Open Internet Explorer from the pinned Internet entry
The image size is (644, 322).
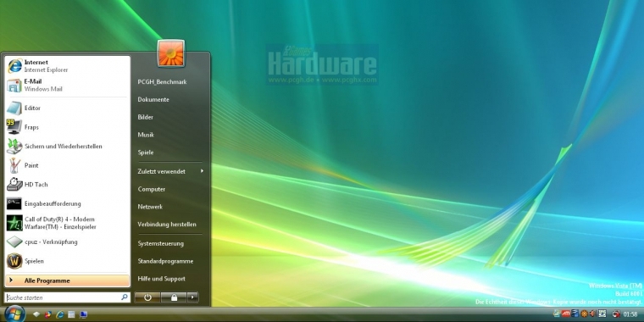pos(67,66)
